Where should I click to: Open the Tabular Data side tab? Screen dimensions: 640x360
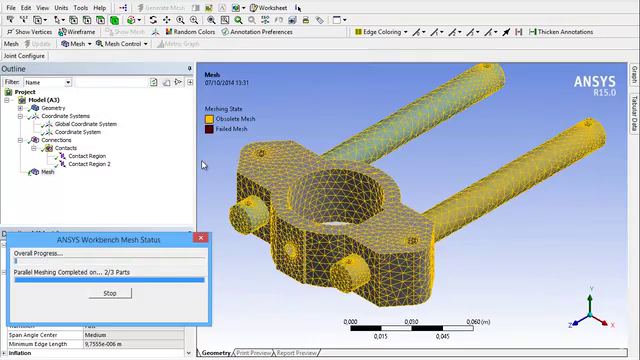point(634,113)
